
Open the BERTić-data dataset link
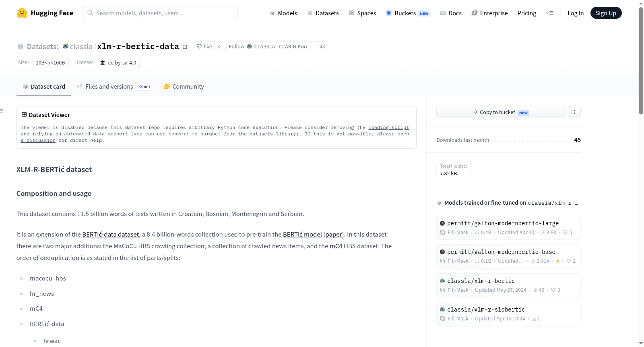point(111,234)
